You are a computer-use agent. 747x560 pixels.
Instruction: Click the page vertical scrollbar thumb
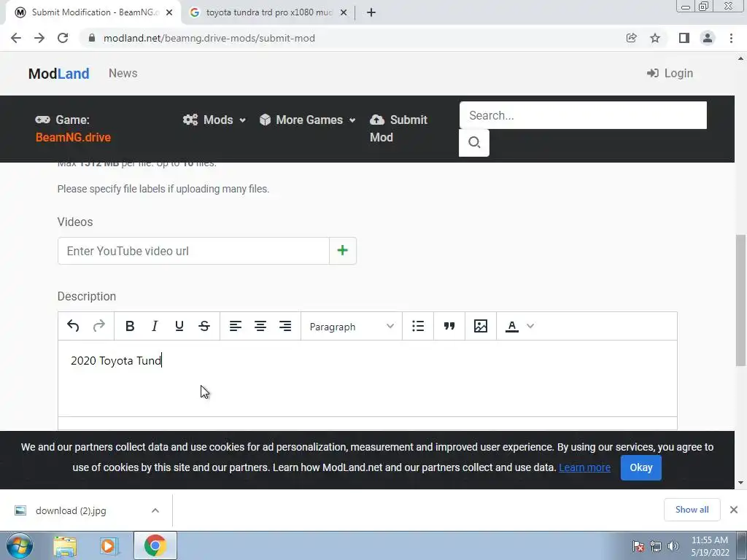[740, 300]
